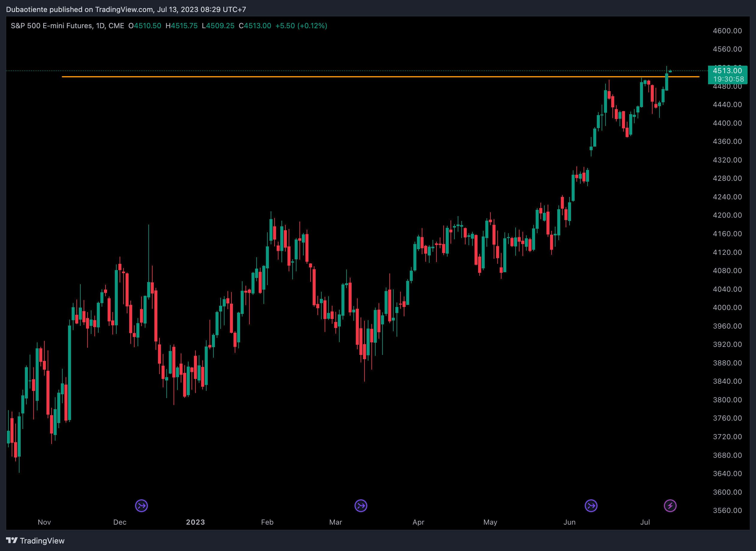The width and height of the screenshot is (756, 551).
Task: Click the green current price label 4513.00
Action: tap(727, 71)
